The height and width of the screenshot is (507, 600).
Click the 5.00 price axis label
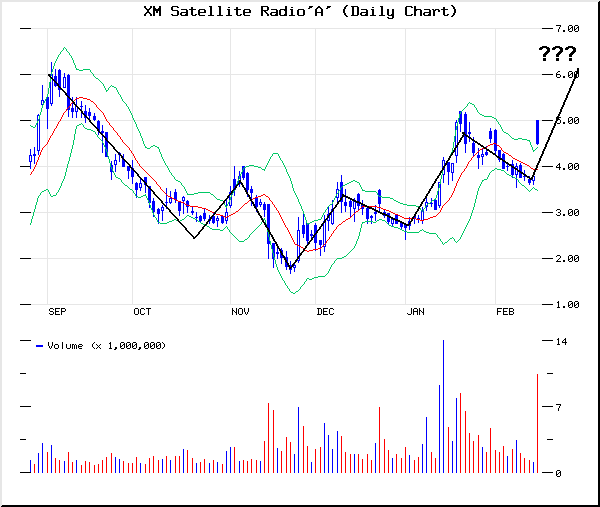567,121
